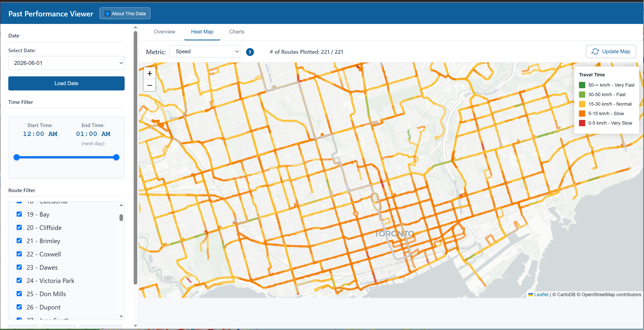644x330 pixels.
Task: Click the Update Map button
Action: point(611,51)
